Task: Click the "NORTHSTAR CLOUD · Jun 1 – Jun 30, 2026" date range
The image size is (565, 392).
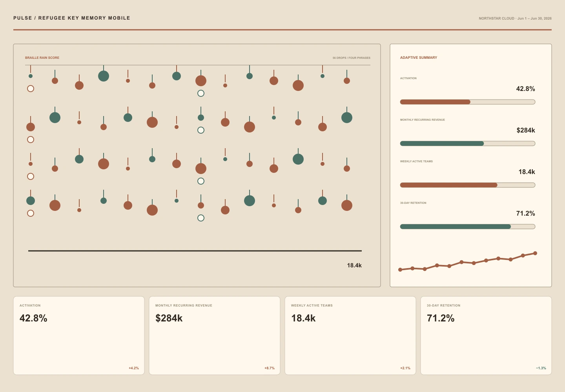Action: (x=515, y=18)
